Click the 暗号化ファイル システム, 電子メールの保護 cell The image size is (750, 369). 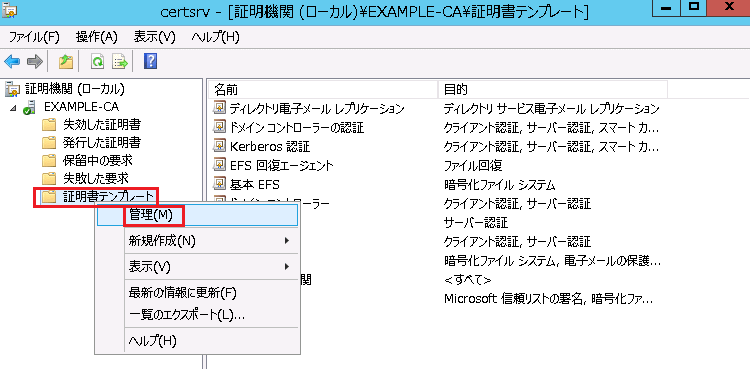click(x=552, y=261)
